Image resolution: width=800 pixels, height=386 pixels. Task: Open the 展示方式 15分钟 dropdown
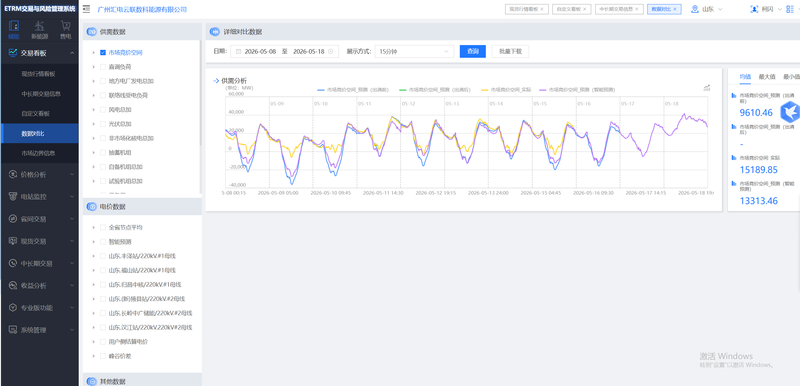coord(414,52)
